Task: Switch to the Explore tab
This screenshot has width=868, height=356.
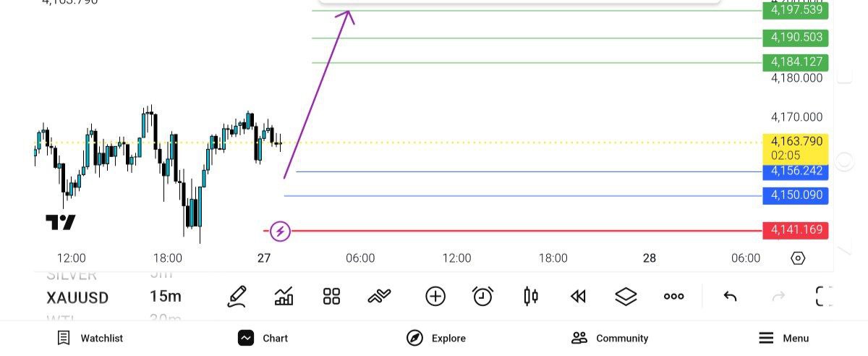Action: point(436,338)
